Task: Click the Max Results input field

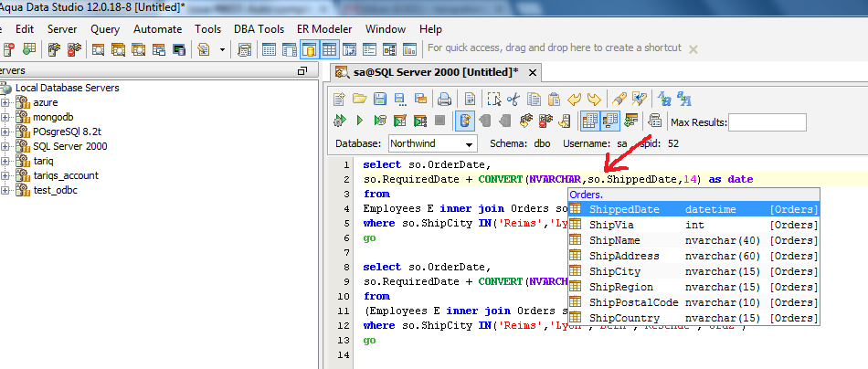Action: tap(767, 122)
